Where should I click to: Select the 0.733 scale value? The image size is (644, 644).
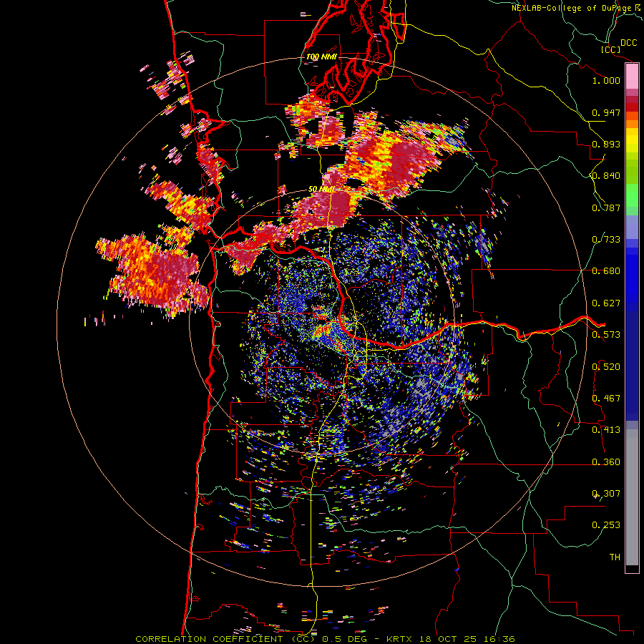[606, 240]
